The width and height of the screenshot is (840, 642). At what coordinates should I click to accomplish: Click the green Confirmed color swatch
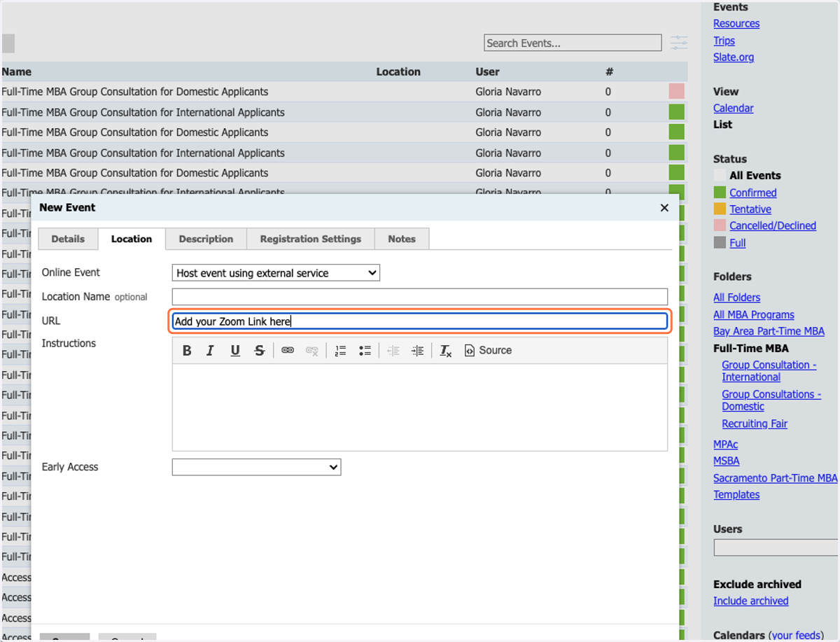click(x=720, y=193)
